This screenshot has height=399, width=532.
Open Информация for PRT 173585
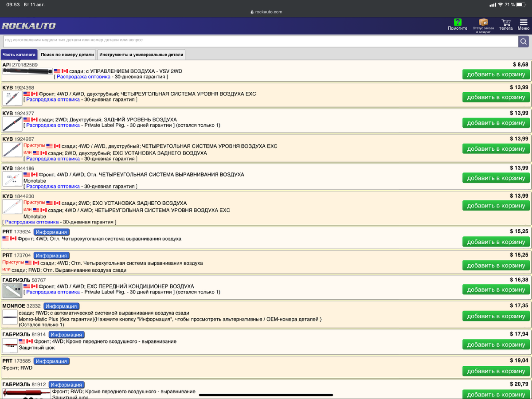point(51,361)
